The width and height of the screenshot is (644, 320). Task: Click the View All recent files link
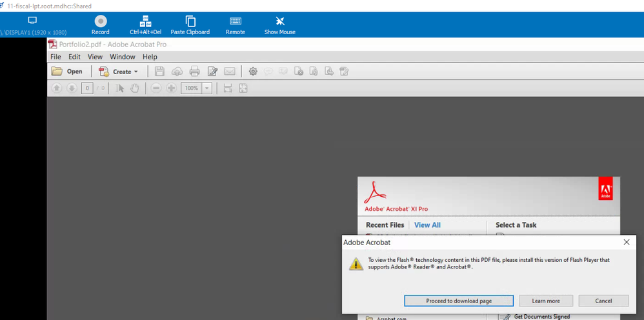[x=427, y=225]
